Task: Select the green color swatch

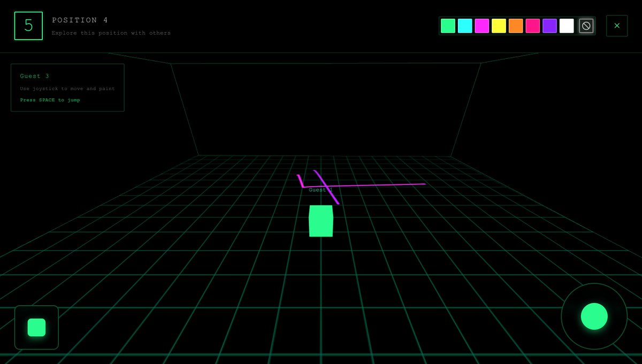Action: (448, 26)
